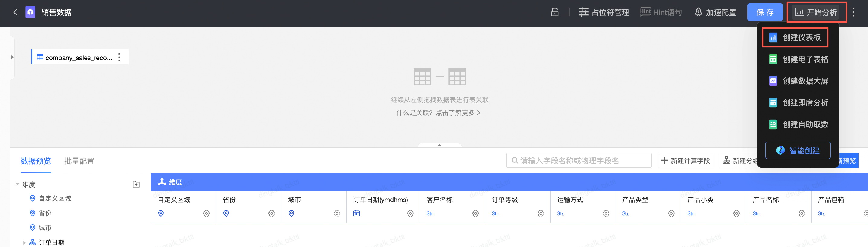The height and width of the screenshot is (247, 868).
Task: Click Str. type icon under 产品小类
Action: tap(691, 214)
